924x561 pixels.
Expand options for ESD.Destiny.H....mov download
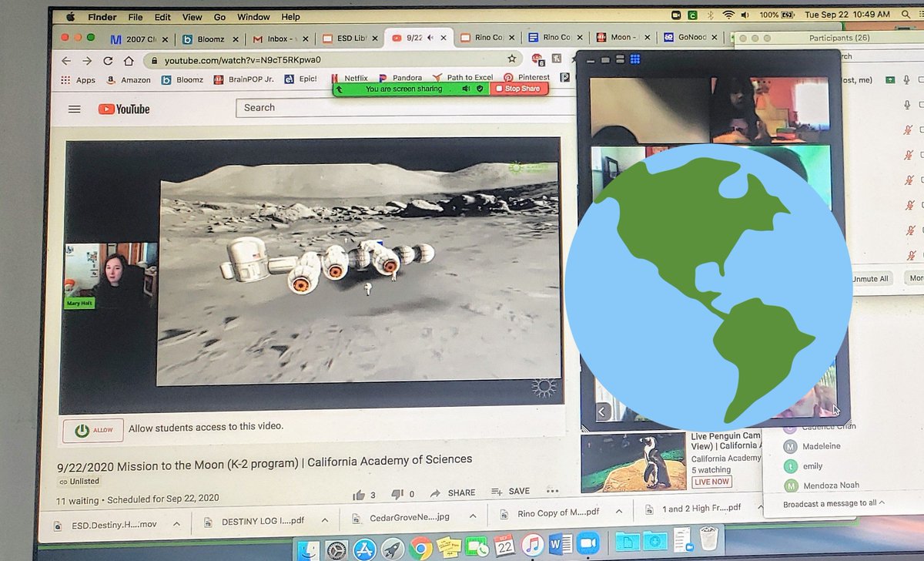176,524
